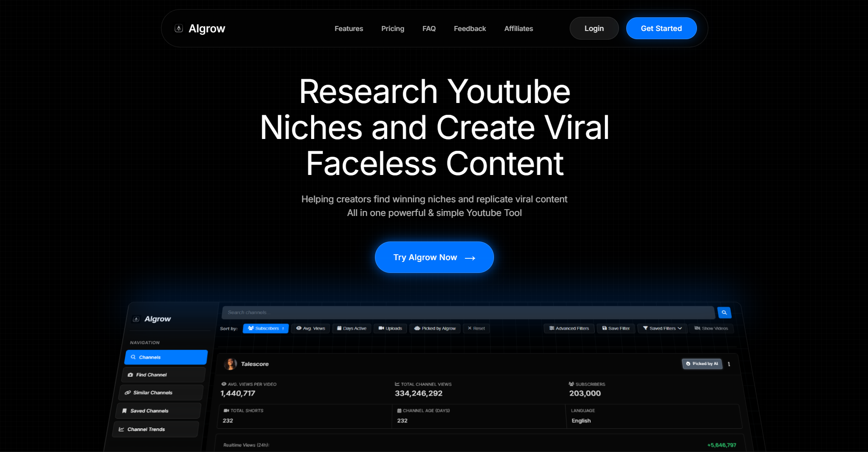868x452 pixels.
Task: Click the Get Started button
Action: tap(661, 28)
